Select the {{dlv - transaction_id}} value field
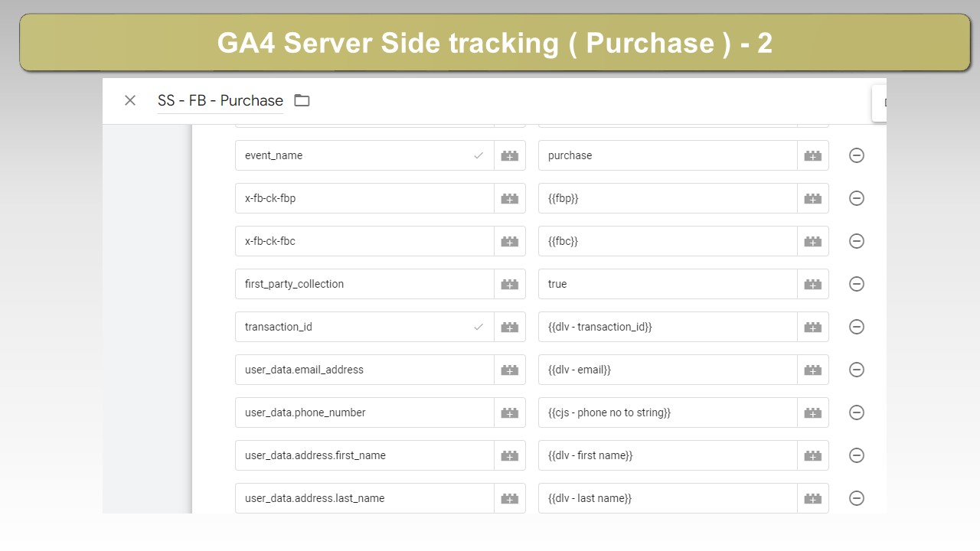This screenshot has height=551, width=980. [668, 327]
